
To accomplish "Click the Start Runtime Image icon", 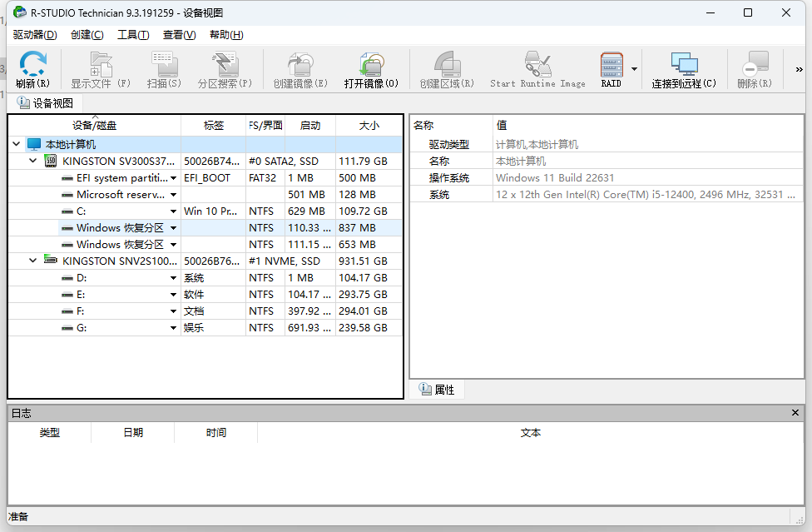I will click(x=537, y=64).
